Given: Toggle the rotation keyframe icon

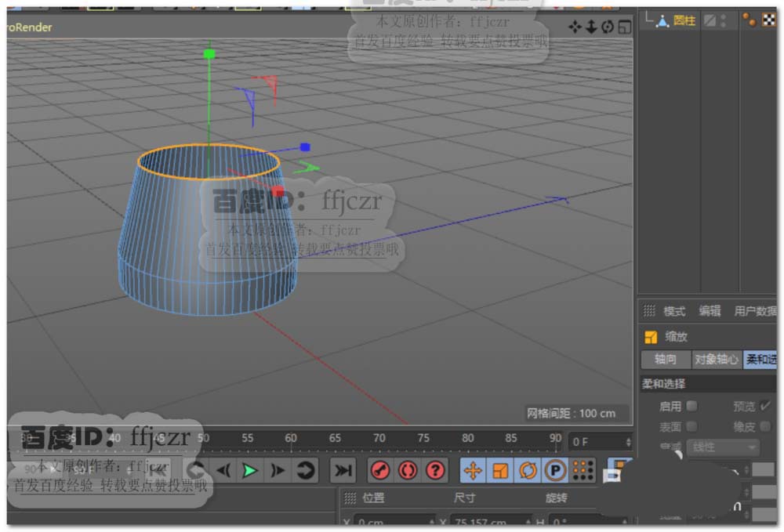Looking at the screenshot, I should click(x=528, y=470).
